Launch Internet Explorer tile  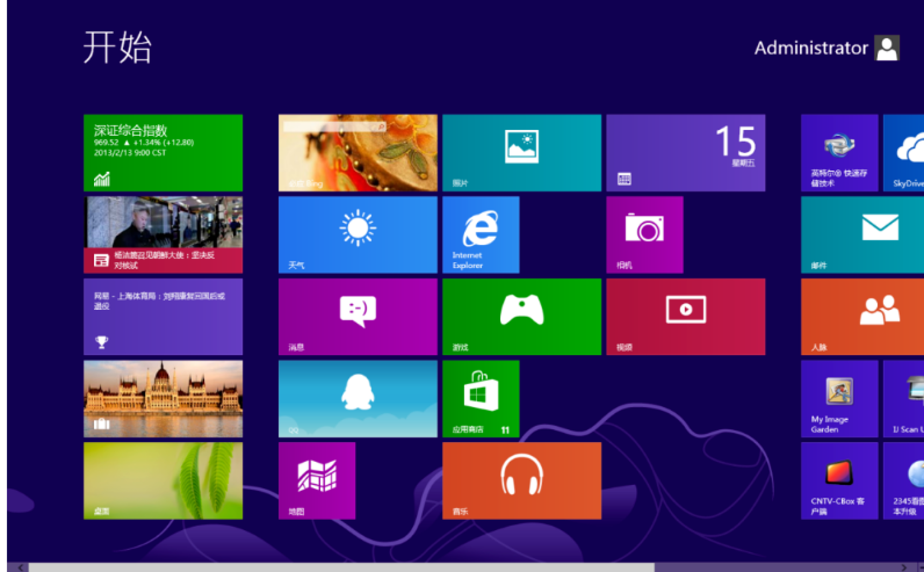point(481,235)
